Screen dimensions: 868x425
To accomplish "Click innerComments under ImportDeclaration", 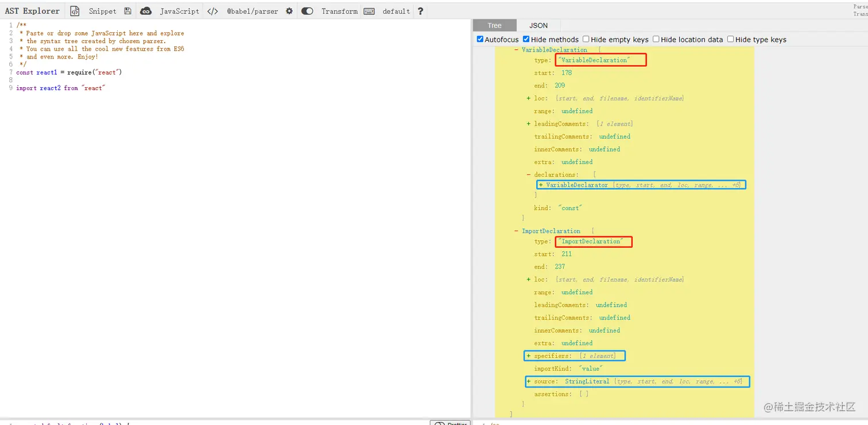I will point(577,330).
